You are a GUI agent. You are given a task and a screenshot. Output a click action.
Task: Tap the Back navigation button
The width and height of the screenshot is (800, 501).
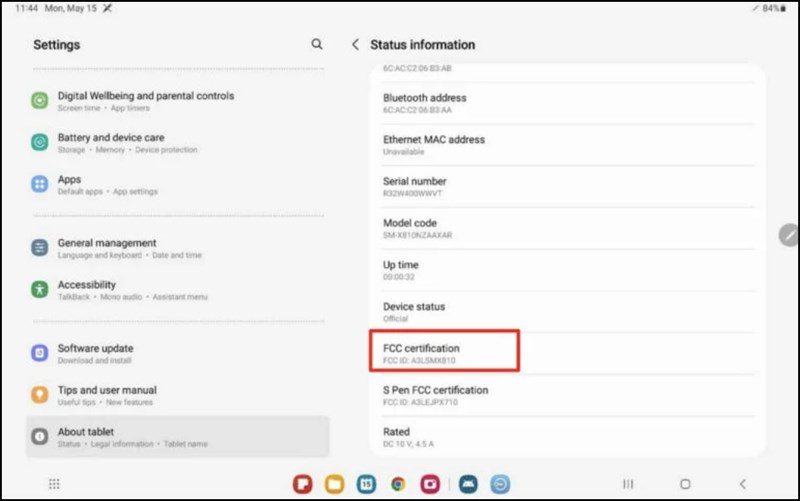[x=743, y=484]
